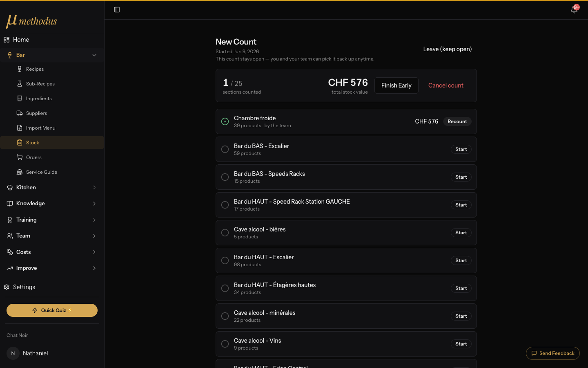588x368 pixels.
Task: Click the Service Guide icon
Action: click(x=20, y=172)
